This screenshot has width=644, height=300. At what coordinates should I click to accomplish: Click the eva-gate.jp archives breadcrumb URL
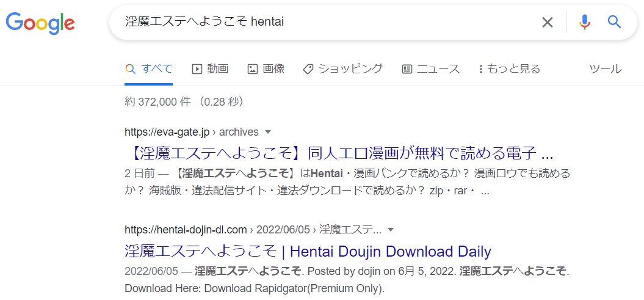pyautogui.click(x=192, y=132)
